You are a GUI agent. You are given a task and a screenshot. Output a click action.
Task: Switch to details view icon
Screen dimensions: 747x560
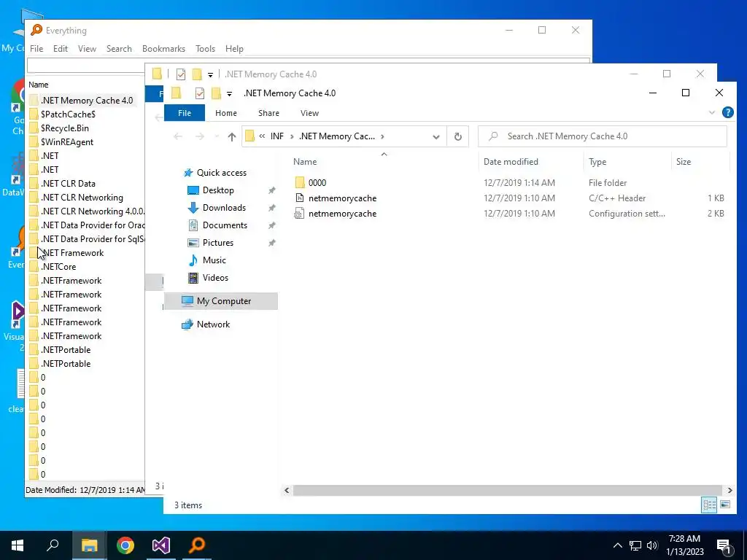click(x=709, y=505)
